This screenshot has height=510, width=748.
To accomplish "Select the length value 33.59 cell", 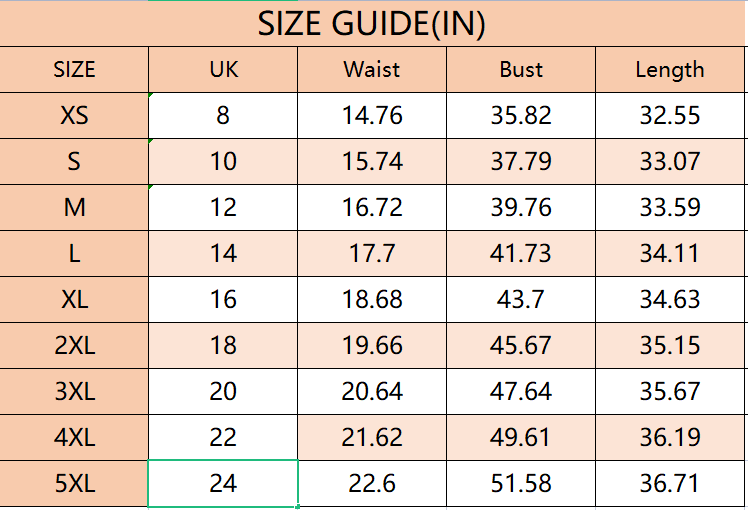I will 670,208.
